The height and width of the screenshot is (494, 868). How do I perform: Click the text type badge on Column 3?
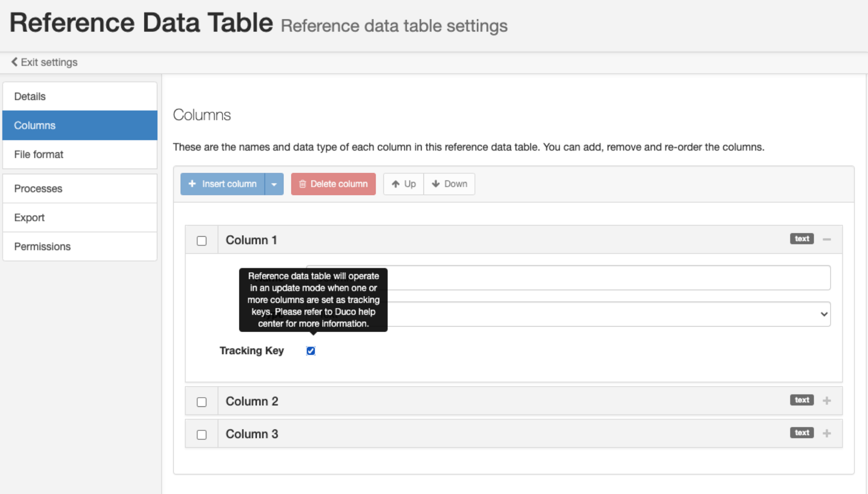pyautogui.click(x=801, y=433)
